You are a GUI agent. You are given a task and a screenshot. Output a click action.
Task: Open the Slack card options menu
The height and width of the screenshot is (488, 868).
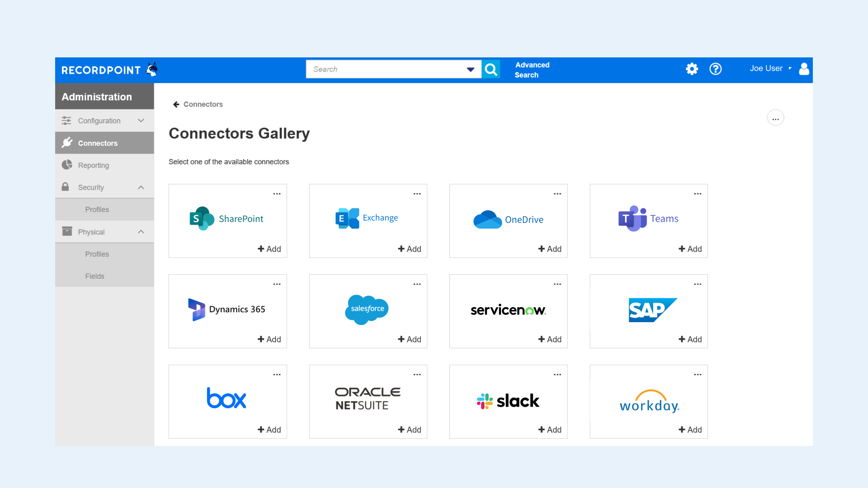click(x=557, y=374)
